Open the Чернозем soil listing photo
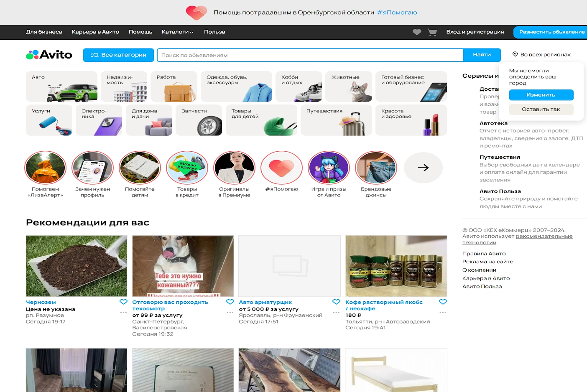Image resolution: width=587 pixels, height=392 pixels. tap(77, 266)
